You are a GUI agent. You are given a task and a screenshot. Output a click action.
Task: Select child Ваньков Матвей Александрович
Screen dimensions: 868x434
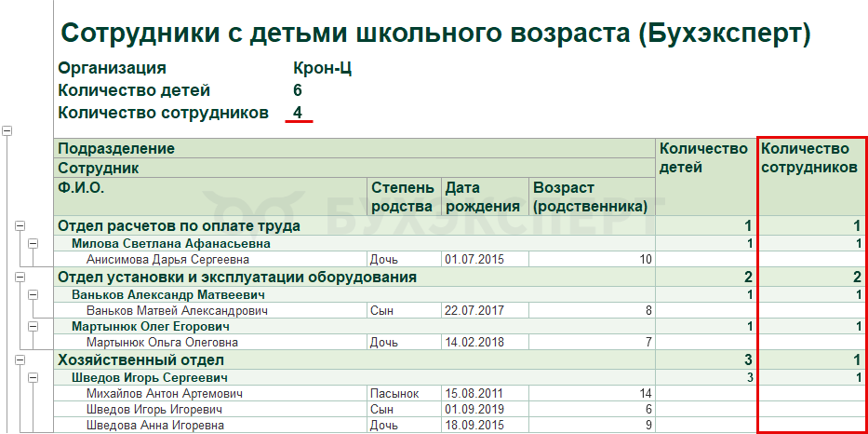pyautogui.click(x=210, y=310)
